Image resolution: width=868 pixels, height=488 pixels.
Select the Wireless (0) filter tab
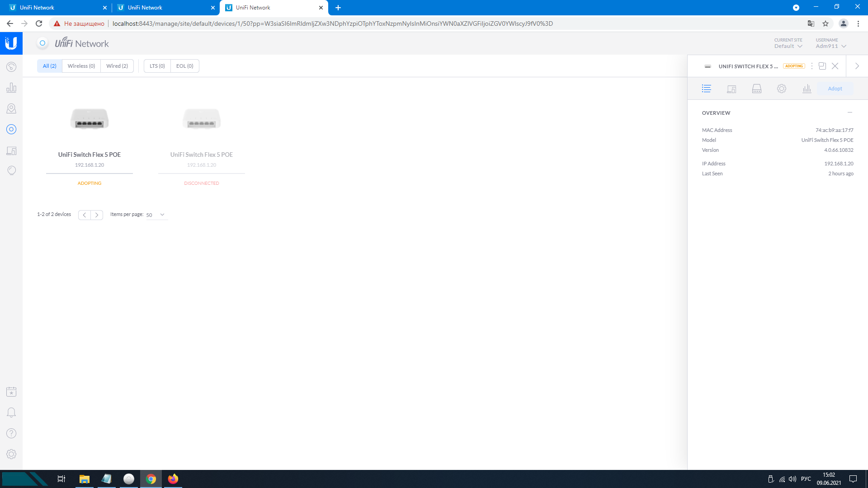pos(81,66)
